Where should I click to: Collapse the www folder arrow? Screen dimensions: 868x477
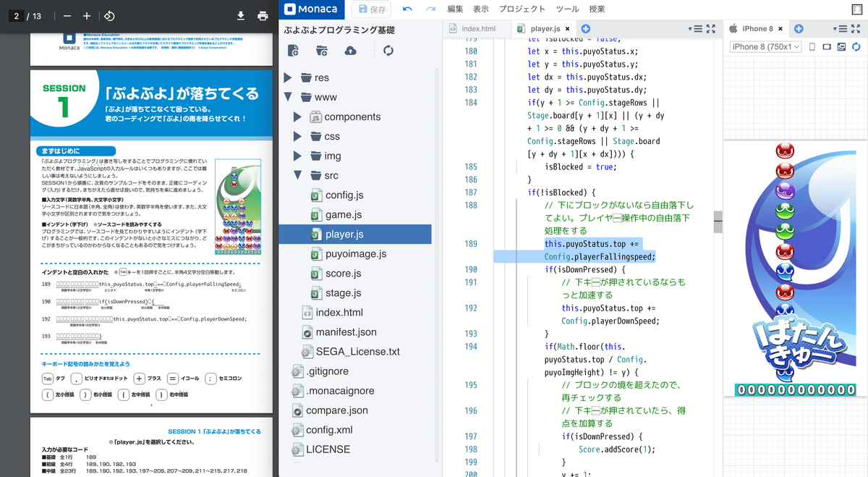pos(288,97)
